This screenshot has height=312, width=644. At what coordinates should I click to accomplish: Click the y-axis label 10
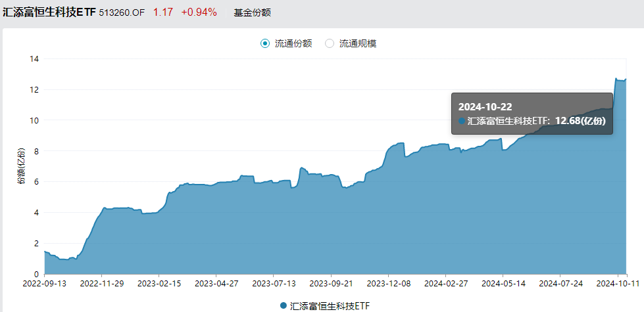(34, 120)
